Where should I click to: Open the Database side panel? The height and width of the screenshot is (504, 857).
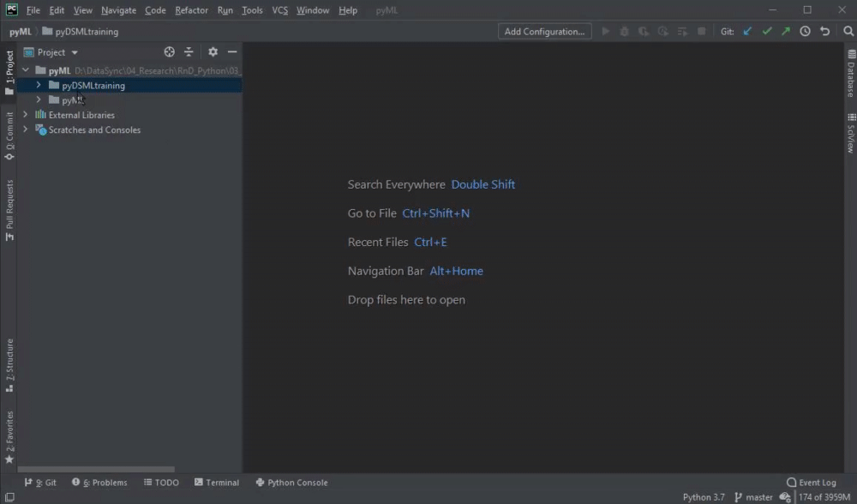851,74
